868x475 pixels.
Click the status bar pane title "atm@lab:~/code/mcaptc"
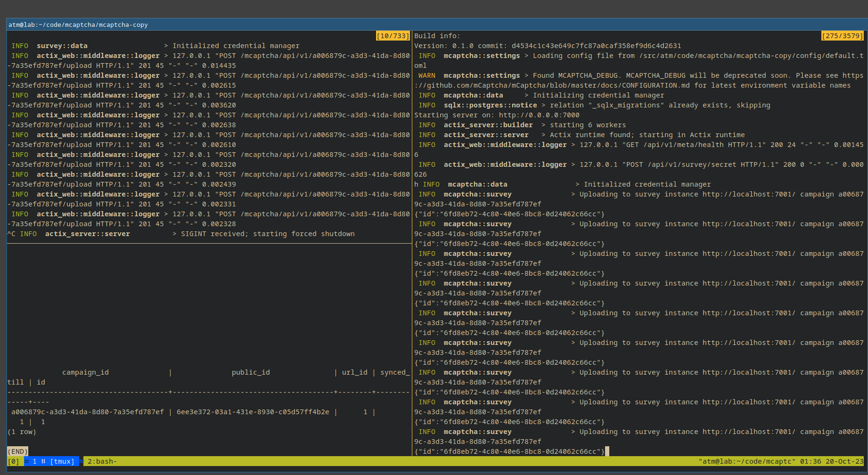747,461
